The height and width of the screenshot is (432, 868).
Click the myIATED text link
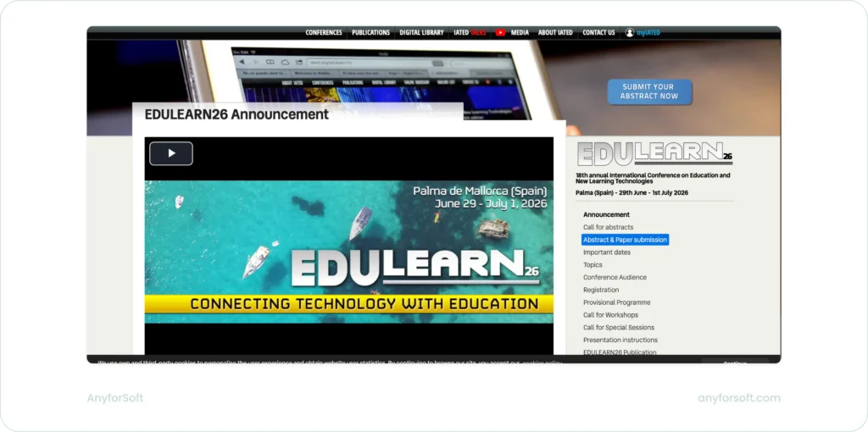click(x=648, y=33)
